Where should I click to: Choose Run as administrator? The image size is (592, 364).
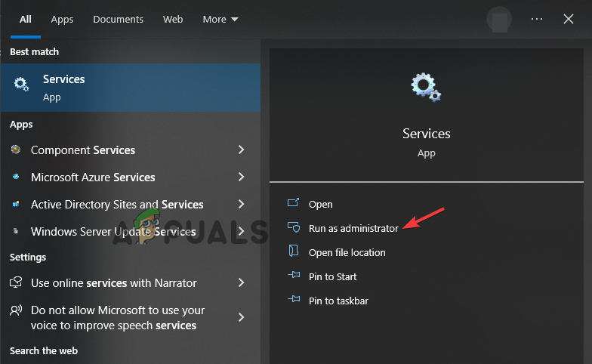(353, 228)
